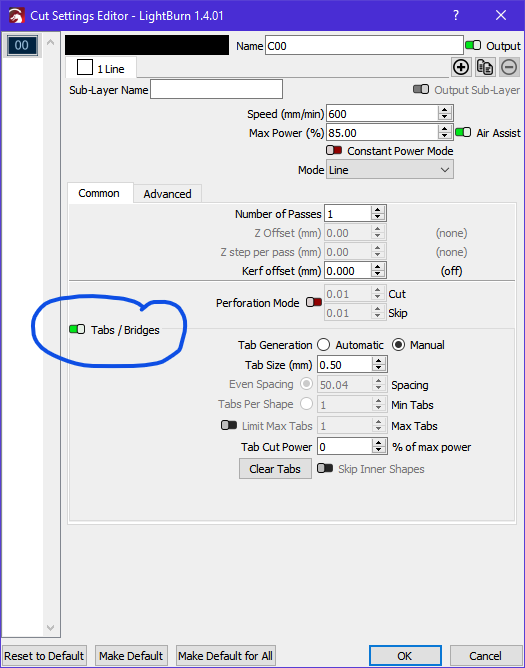Switch to the Common tab
The width and height of the screenshot is (525, 668).
[x=99, y=193]
